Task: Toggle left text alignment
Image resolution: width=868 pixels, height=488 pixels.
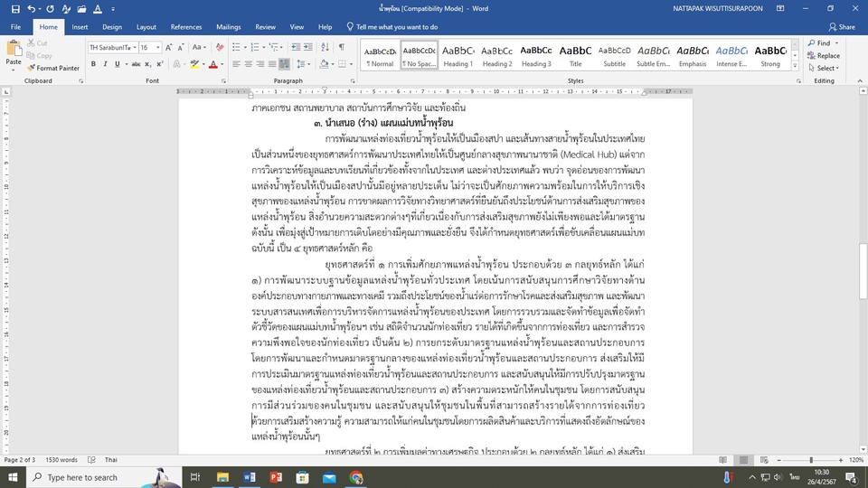Action: point(236,64)
